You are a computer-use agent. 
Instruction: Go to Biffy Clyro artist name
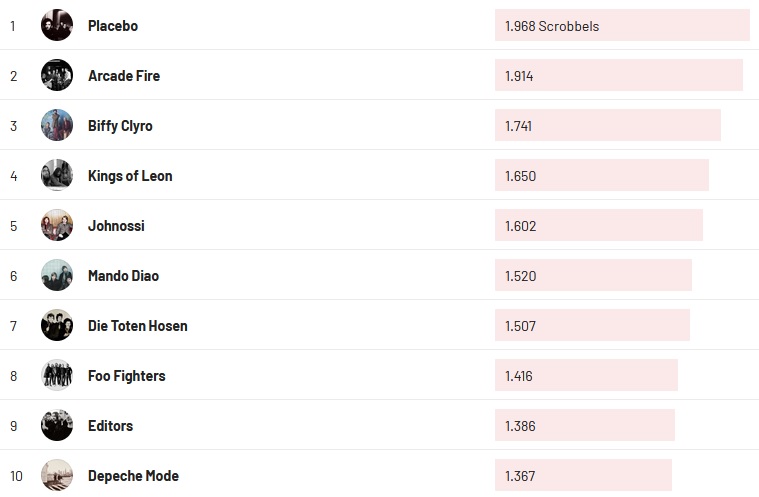(x=120, y=126)
